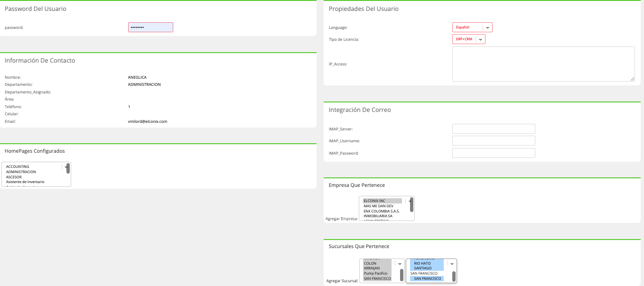This screenshot has height=286, width=644.
Task: Click the scrollbar thumb in the left Sucursal list
Action: [x=401, y=275]
